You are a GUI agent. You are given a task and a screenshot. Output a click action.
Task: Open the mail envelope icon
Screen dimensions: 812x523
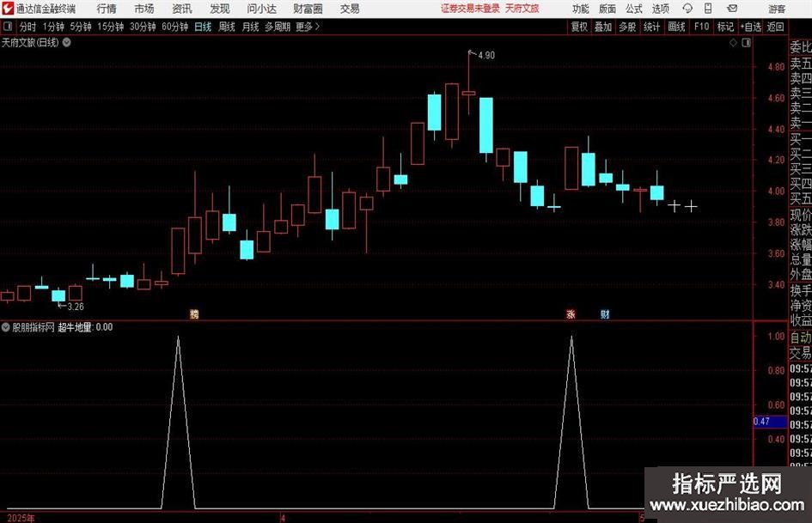tap(732, 9)
